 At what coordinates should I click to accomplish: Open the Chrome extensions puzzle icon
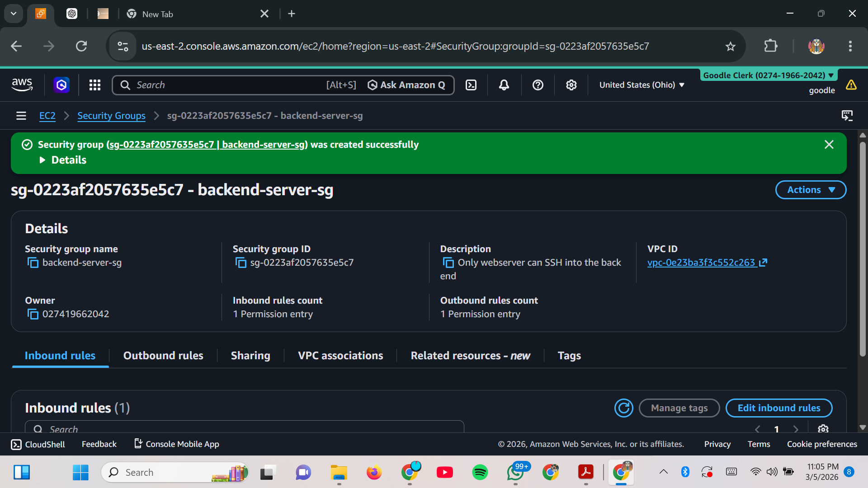[x=770, y=46]
